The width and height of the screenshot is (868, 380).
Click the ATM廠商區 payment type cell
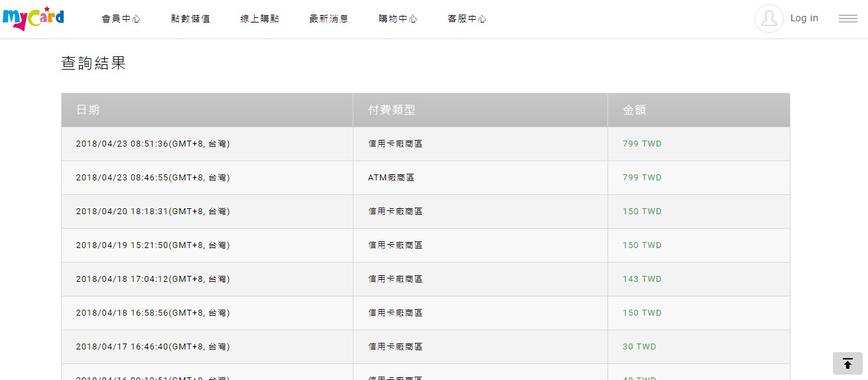click(x=391, y=178)
